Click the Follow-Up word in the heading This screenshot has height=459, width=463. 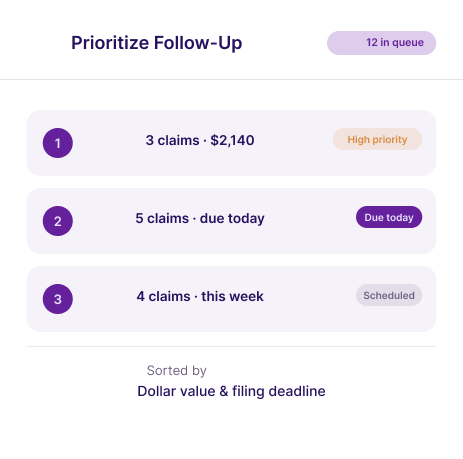[198, 43]
